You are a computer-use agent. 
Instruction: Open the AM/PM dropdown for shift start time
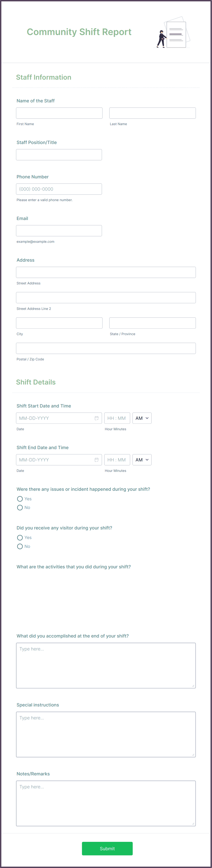click(142, 418)
